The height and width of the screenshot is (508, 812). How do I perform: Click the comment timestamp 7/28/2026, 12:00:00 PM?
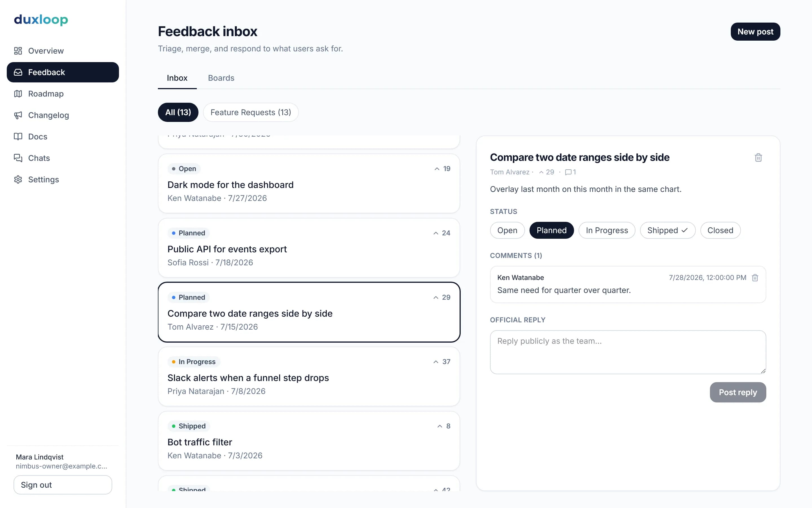(707, 277)
